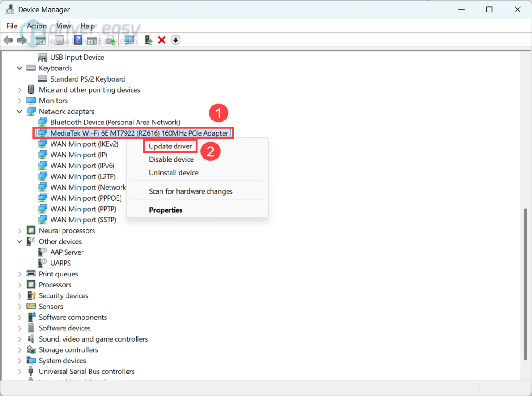Screen dimensions: 532x396
Task: Select the WAN Miniport (IP) adapter icon
Action: pos(43,155)
